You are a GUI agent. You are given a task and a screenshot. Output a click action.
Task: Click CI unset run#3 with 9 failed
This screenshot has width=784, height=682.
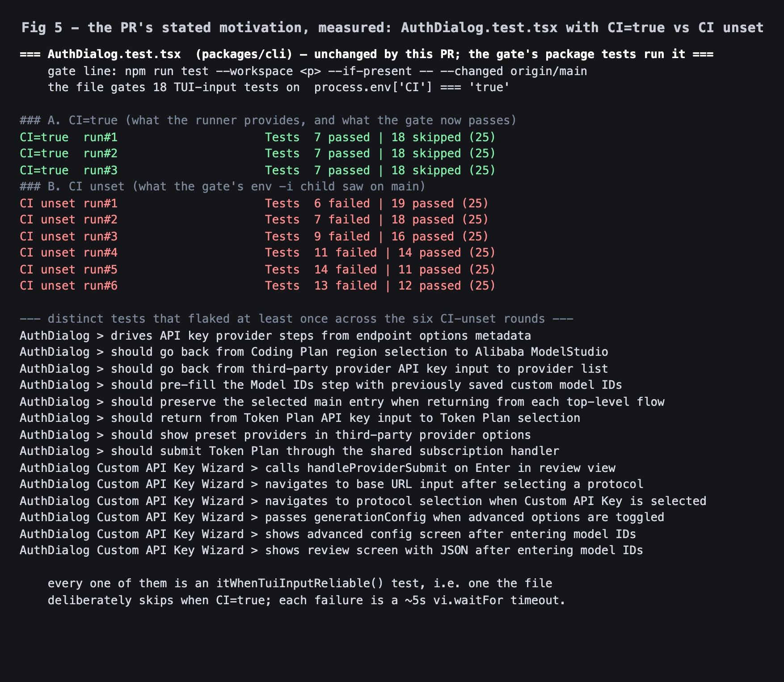(x=254, y=236)
